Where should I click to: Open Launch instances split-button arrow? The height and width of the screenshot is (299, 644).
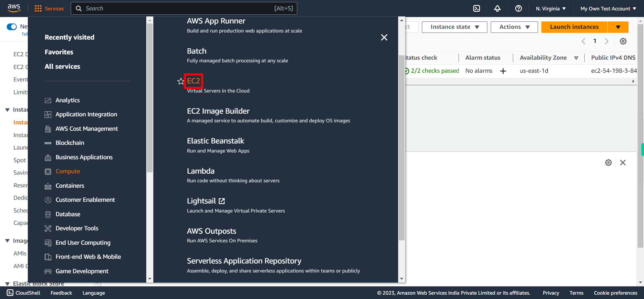(x=618, y=27)
